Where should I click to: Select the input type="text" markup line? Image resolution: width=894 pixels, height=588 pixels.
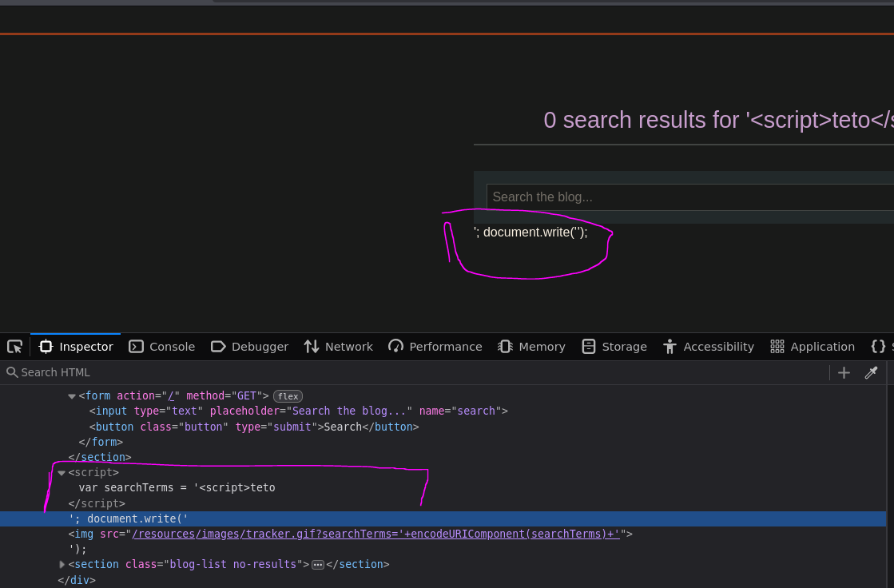[x=298, y=411]
